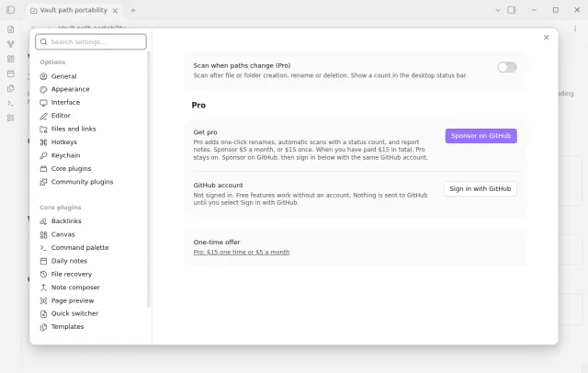Screen dimensions: 588x373
Task: Add a new tab with plus icon
Action: pos(133,10)
